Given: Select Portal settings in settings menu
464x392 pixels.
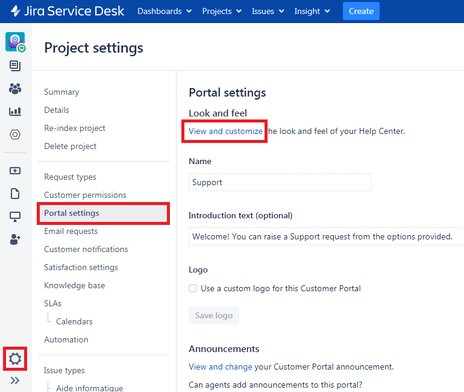Looking at the screenshot, I should pos(103,213).
